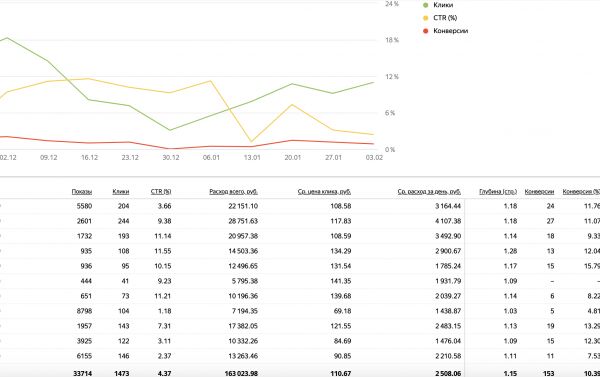The image size is (600, 377).
Task: Click the 30.12 date on chart axis
Action: point(171,158)
